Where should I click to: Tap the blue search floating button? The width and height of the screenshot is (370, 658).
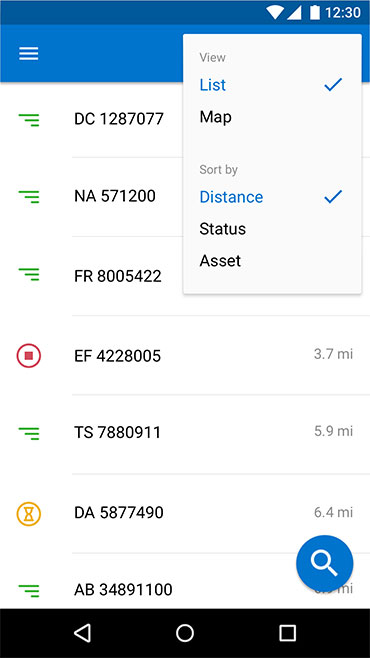(324, 564)
